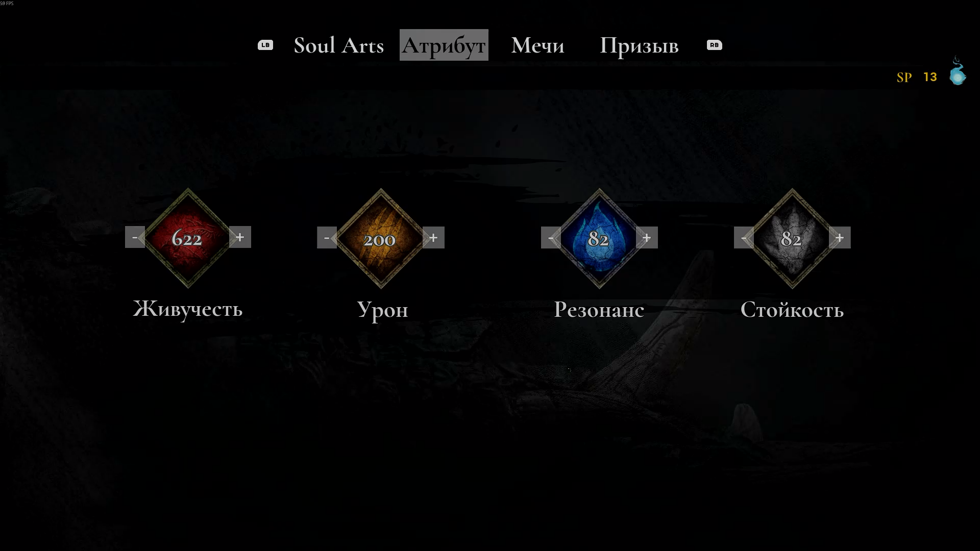Switch to the Soul Arts tab

(339, 45)
